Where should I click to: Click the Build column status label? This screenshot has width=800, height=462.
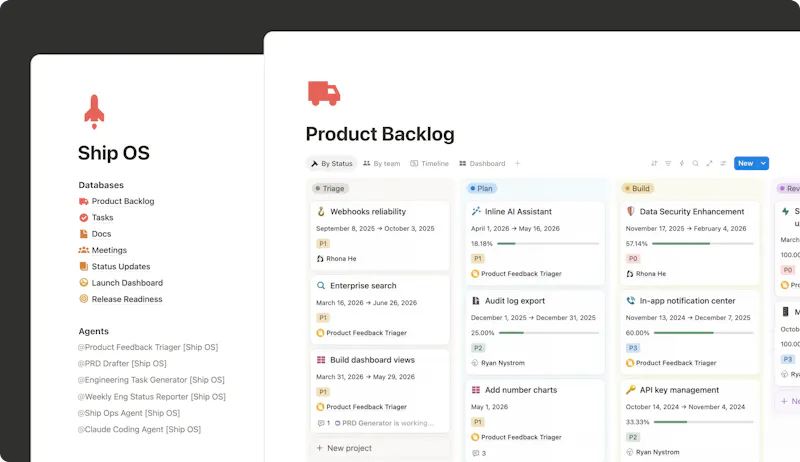[638, 188]
